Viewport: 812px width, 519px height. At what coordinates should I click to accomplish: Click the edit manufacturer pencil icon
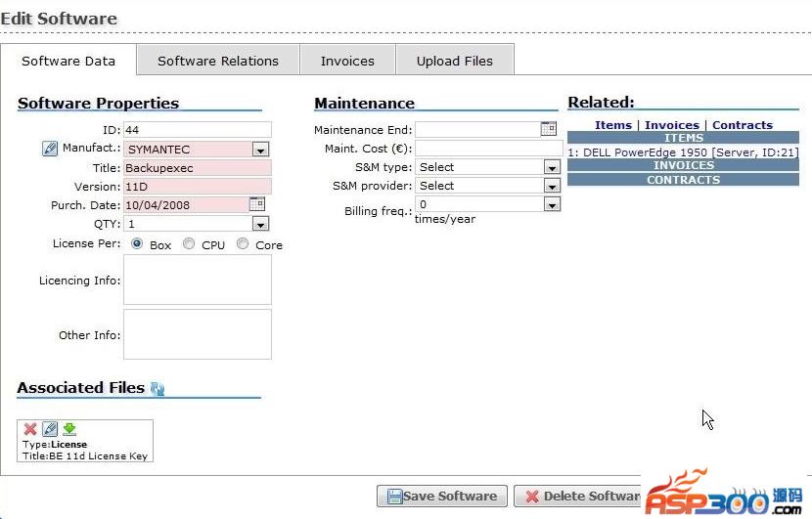[50, 149]
